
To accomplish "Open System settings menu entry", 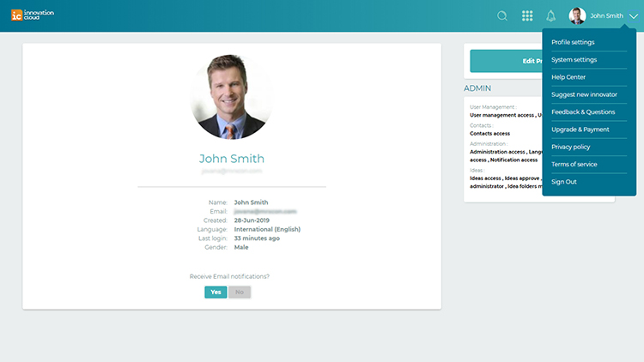I will [574, 59].
